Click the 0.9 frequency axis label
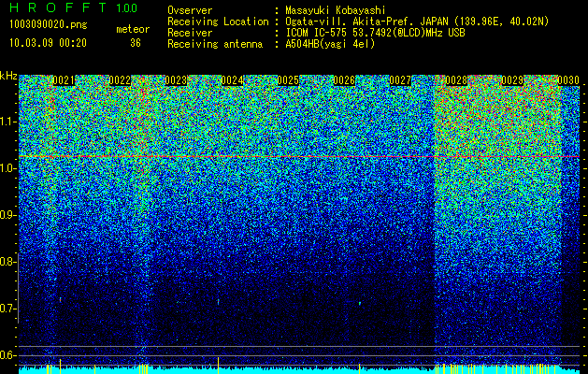 click(x=7, y=215)
